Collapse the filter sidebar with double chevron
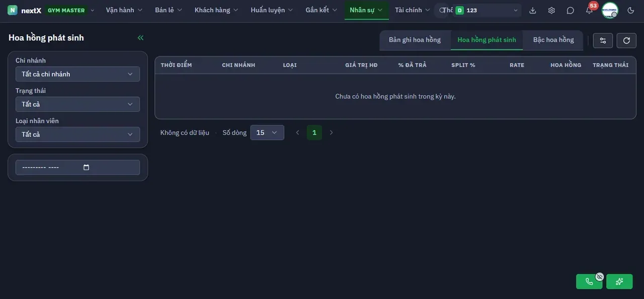Viewport: 644px width, 299px height. click(x=140, y=38)
